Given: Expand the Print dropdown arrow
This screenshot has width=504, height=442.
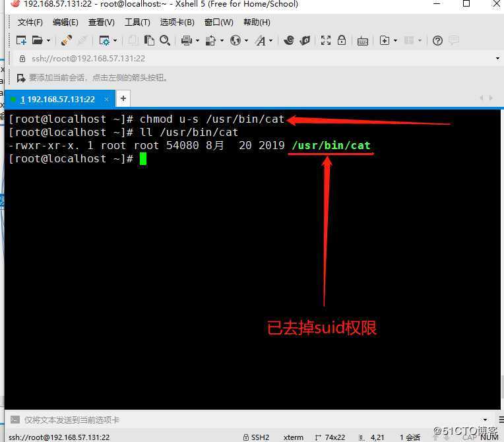Looking at the screenshot, I should pyautogui.click(x=197, y=40).
